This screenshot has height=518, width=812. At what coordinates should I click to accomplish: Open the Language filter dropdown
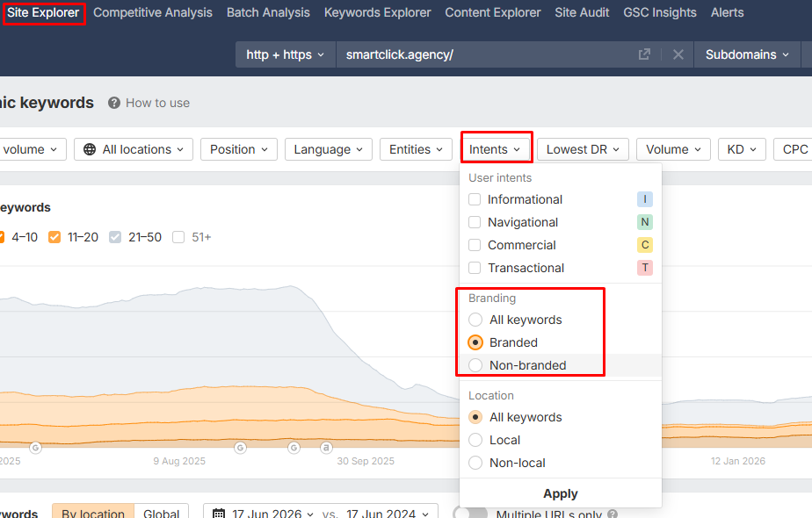pos(329,149)
